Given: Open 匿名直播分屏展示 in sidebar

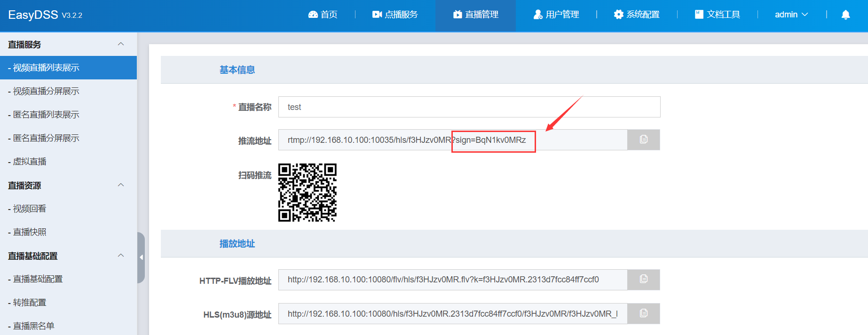Looking at the screenshot, I should pos(68,138).
